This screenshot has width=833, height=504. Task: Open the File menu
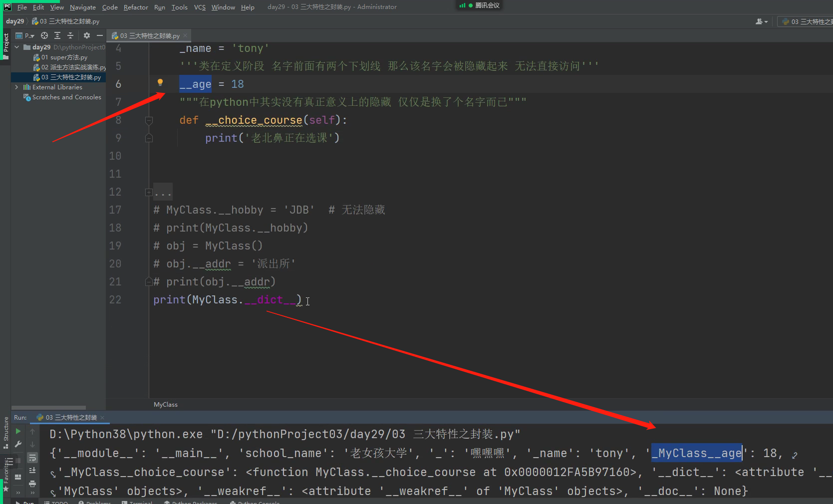pyautogui.click(x=22, y=7)
